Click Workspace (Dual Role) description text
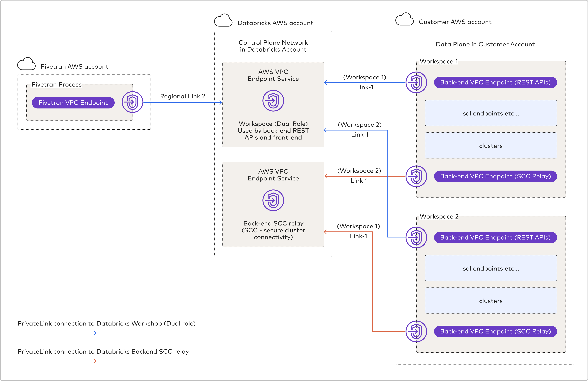 tap(273, 131)
